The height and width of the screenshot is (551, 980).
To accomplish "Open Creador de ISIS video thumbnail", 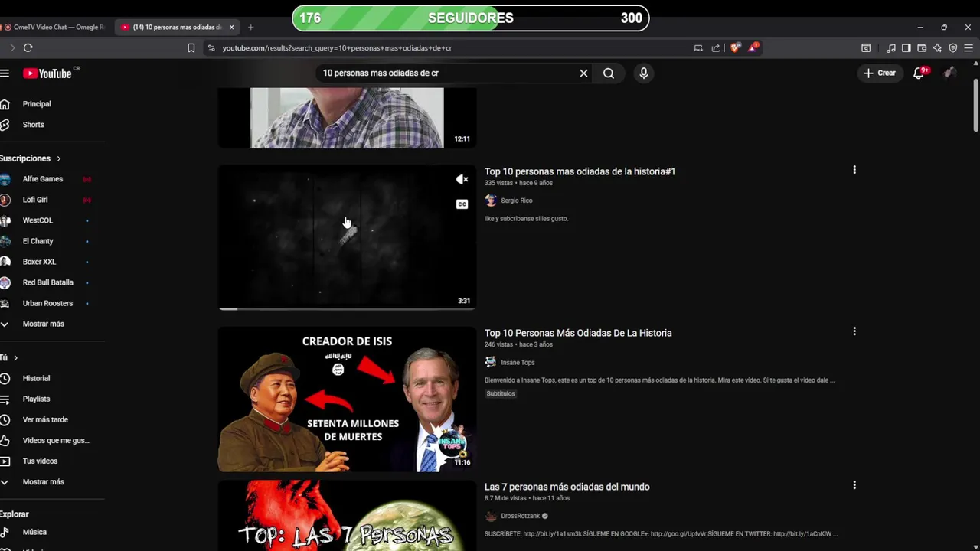I will (347, 399).
